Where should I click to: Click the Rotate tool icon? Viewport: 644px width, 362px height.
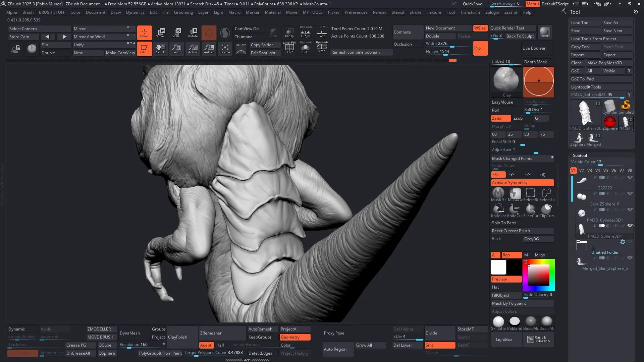193,33
